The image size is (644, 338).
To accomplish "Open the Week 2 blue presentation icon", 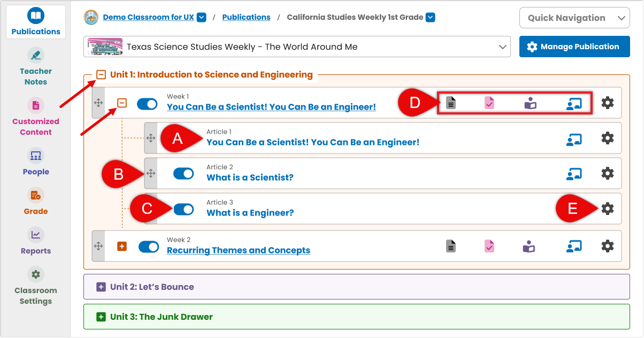I will pos(574,247).
